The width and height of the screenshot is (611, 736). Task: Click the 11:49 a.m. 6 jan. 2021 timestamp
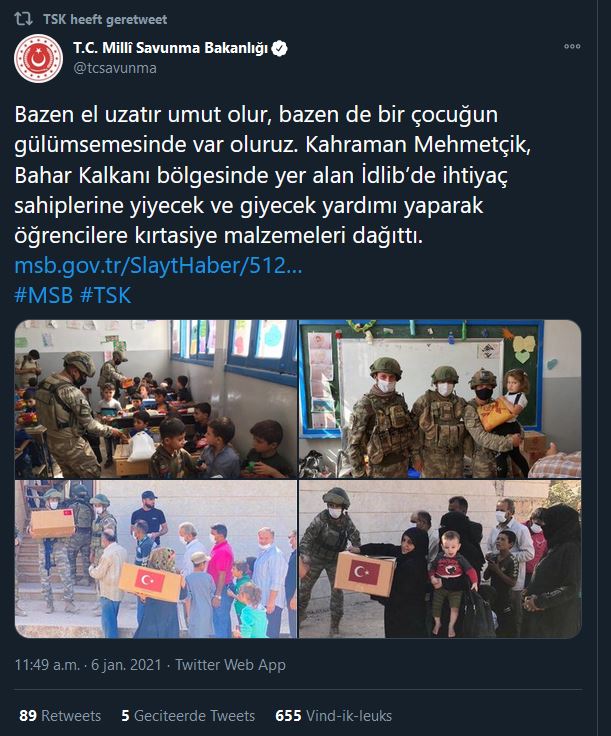pos(88,665)
